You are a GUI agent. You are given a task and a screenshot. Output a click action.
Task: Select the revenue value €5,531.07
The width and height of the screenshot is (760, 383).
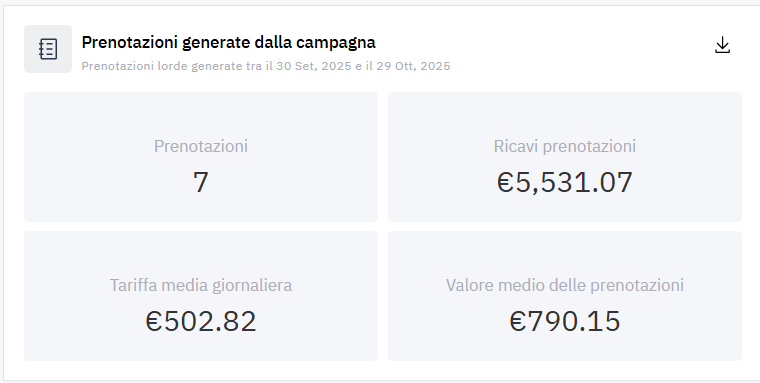(565, 183)
